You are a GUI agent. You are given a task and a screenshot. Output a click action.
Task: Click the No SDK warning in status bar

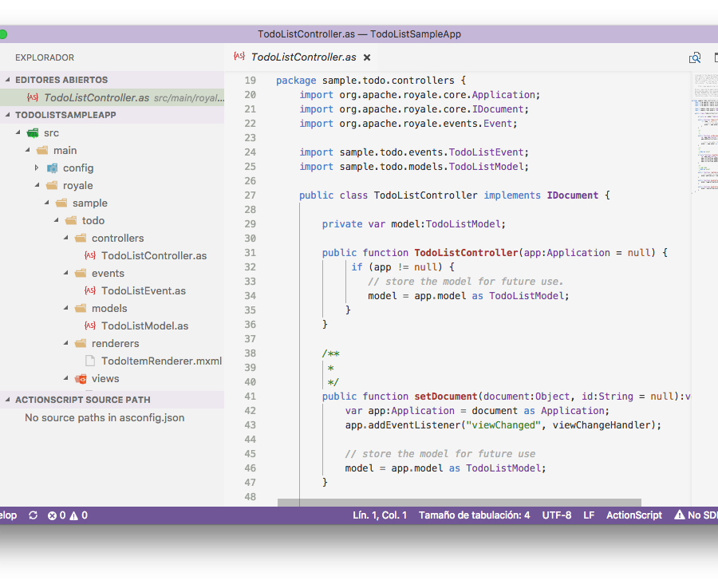coord(696,515)
